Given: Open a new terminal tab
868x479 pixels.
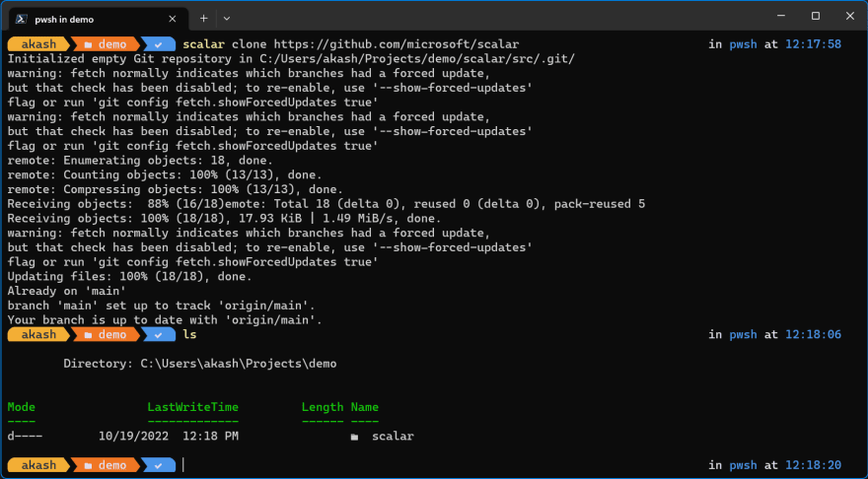Looking at the screenshot, I should coord(204,19).
